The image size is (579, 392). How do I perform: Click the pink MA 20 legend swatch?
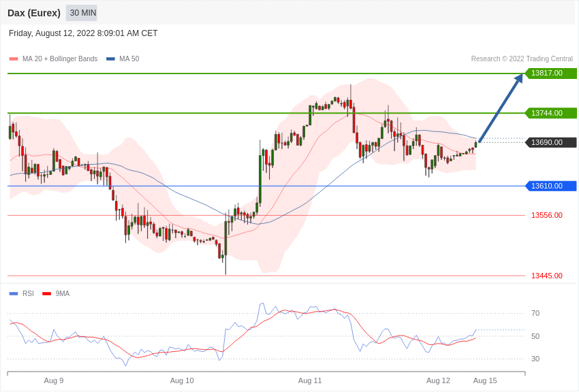coord(14,59)
